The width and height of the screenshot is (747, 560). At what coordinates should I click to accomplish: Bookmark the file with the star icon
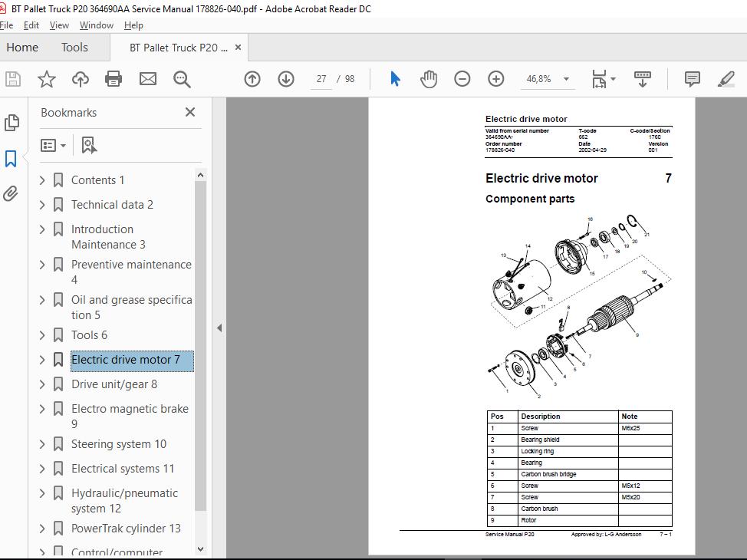pos(47,79)
